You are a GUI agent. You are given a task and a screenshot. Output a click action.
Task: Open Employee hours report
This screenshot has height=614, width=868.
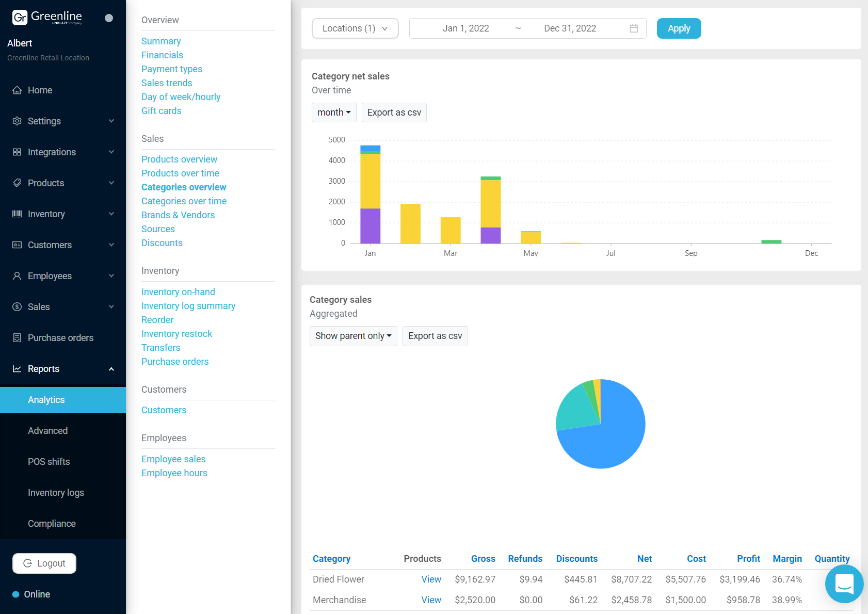pos(174,473)
